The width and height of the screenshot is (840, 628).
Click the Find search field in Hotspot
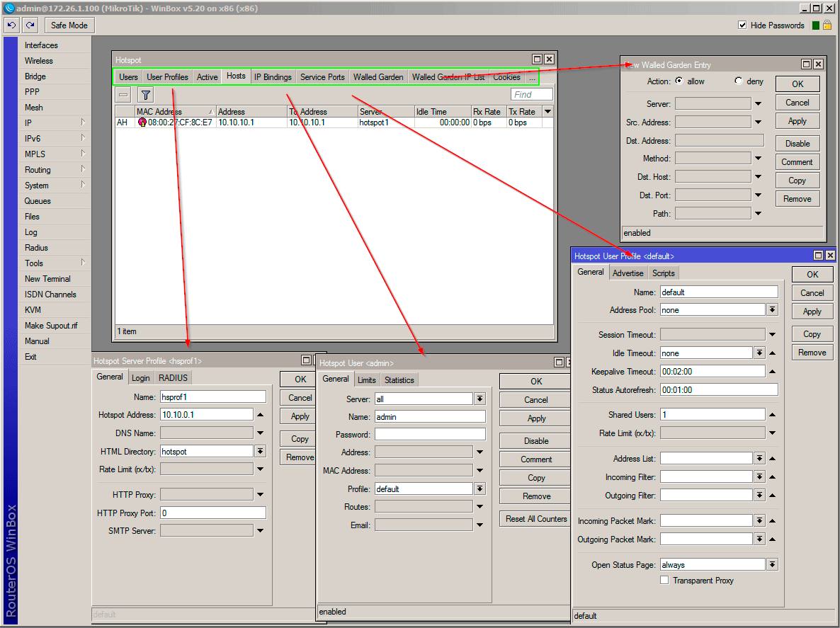click(x=531, y=95)
